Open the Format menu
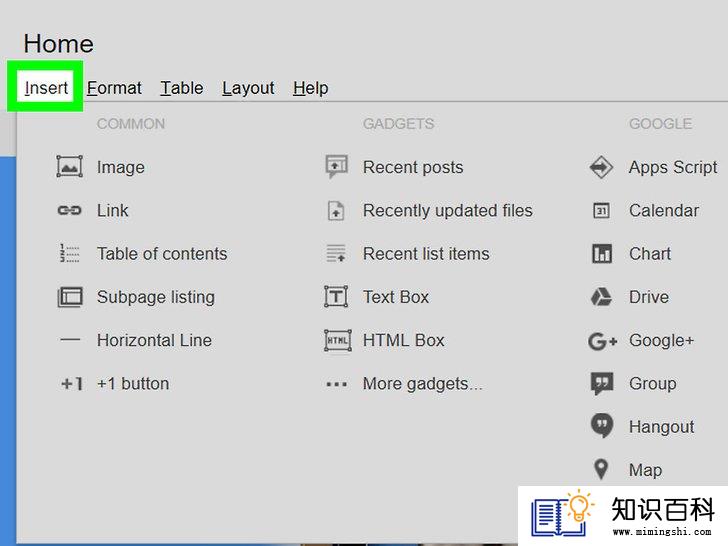This screenshot has width=728, height=546. [x=114, y=88]
